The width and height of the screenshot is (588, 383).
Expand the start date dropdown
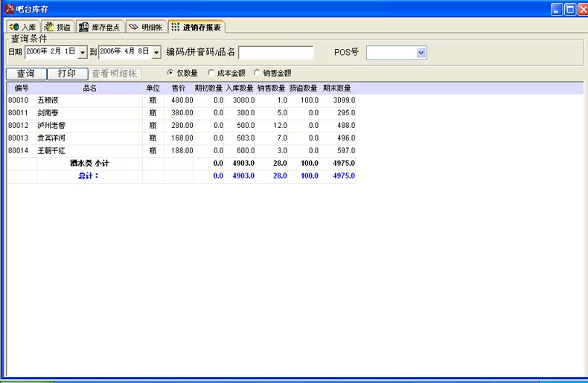click(83, 52)
